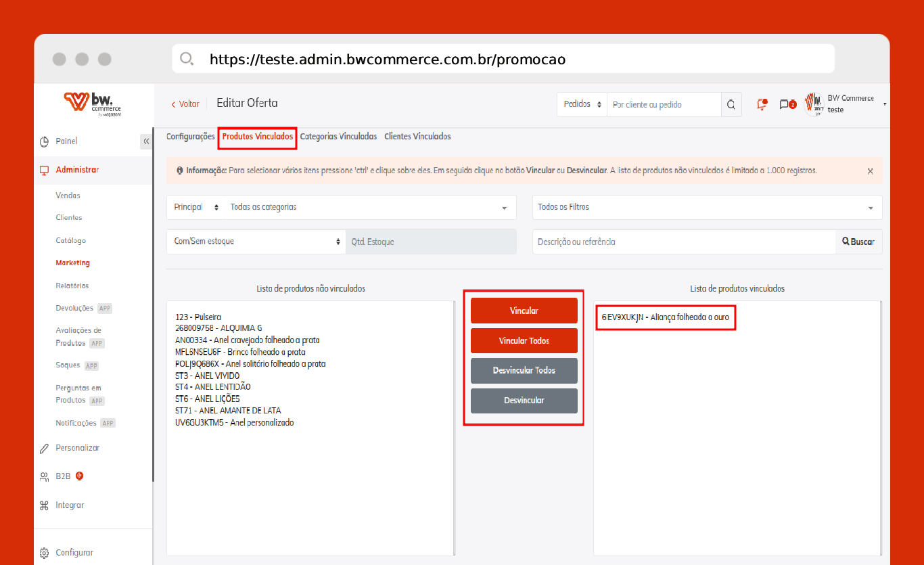
Task: Click the search magnifier icon in header
Action: coord(731,104)
